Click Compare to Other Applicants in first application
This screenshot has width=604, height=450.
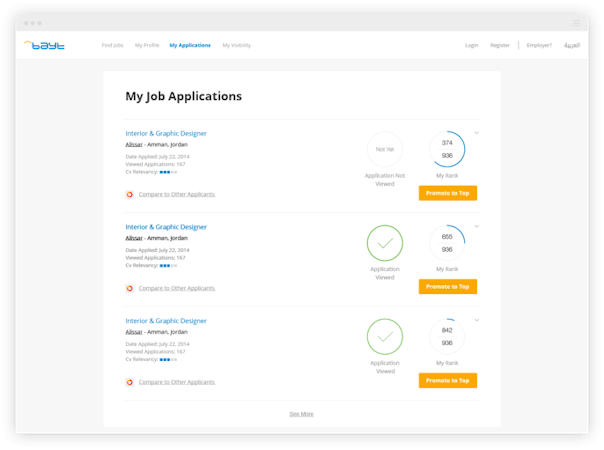pos(177,194)
